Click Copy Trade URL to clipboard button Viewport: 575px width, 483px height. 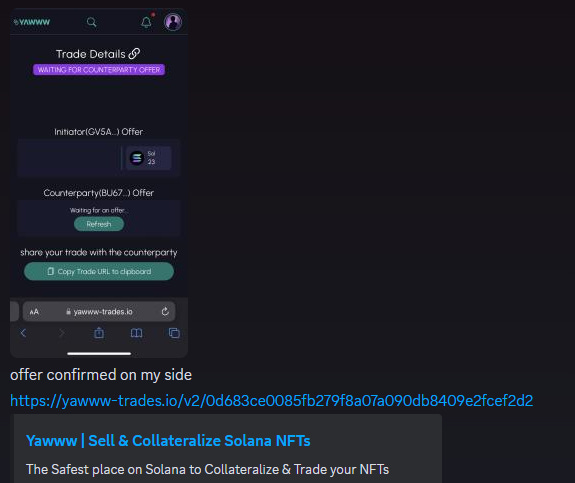coord(99,271)
